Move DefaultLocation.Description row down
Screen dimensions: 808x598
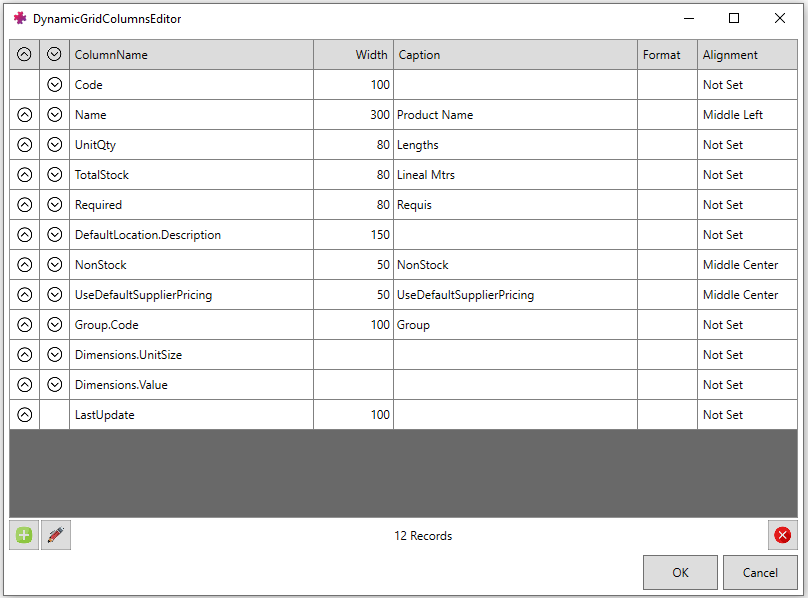(x=55, y=235)
